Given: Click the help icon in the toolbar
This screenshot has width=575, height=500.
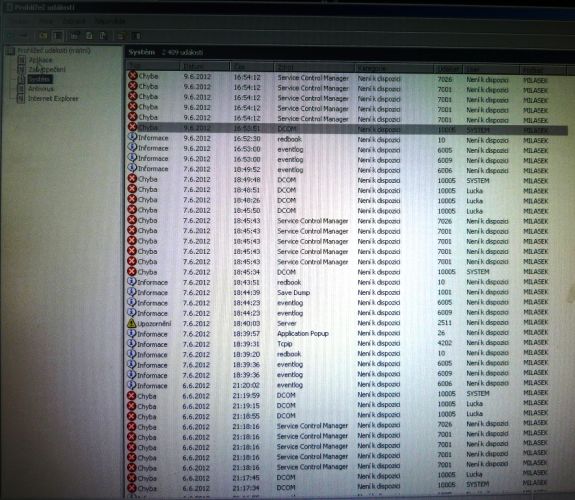Looking at the screenshot, I should click(138, 36).
